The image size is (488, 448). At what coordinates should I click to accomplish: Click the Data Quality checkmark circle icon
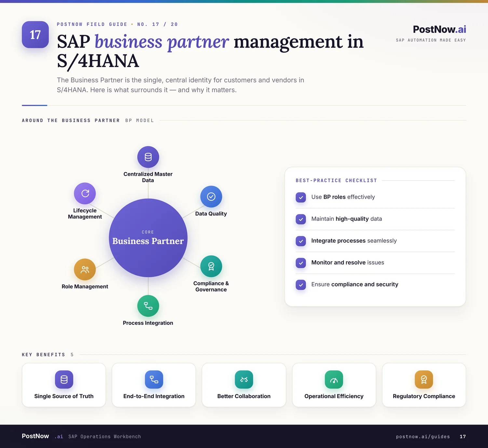tap(211, 197)
